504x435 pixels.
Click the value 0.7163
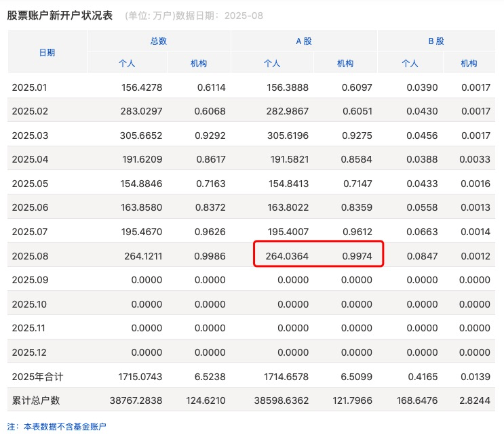[x=211, y=184]
